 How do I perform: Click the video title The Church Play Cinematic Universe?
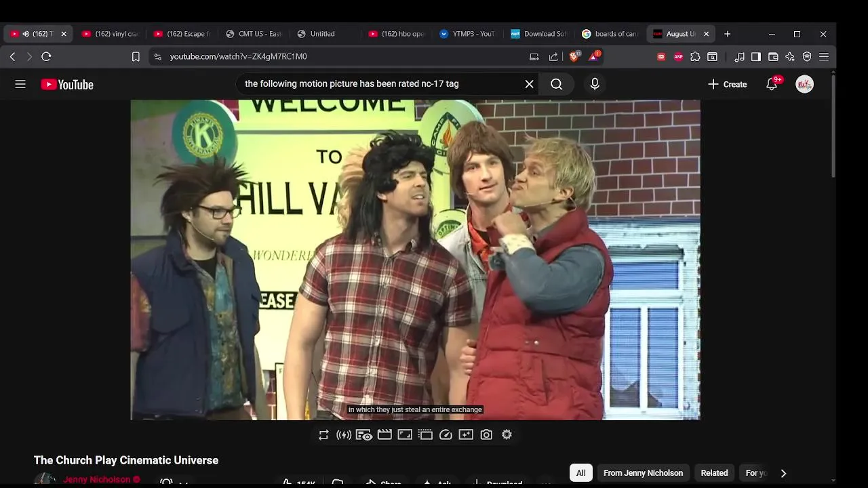(x=126, y=460)
